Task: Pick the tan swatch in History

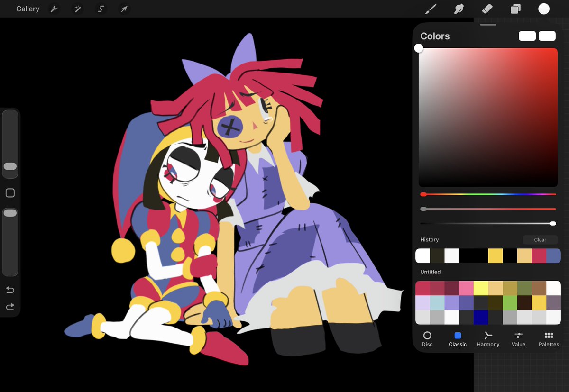Action: point(524,256)
